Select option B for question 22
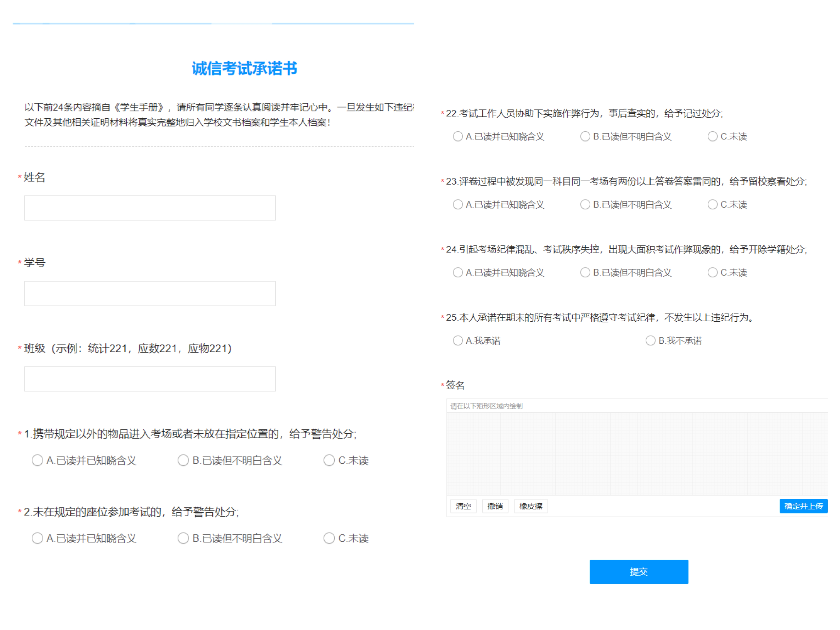The height and width of the screenshot is (630, 840). click(x=585, y=136)
